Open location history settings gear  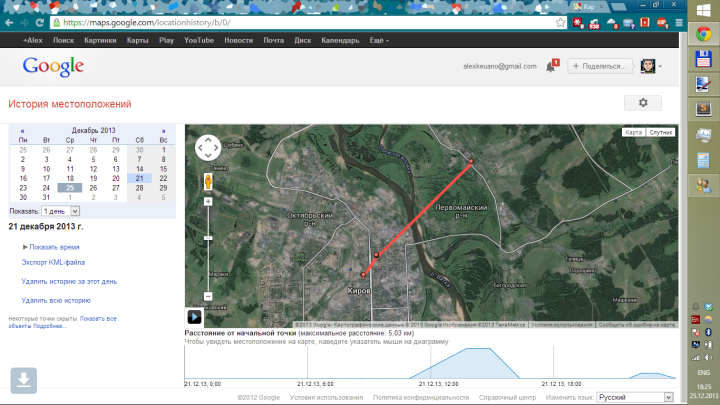[643, 103]
